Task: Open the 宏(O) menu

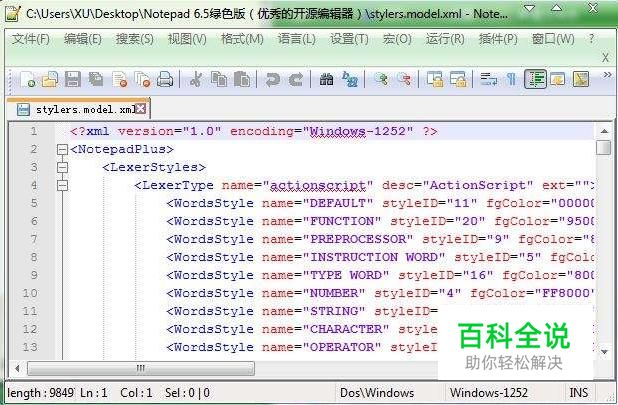Action: point(397,39)
